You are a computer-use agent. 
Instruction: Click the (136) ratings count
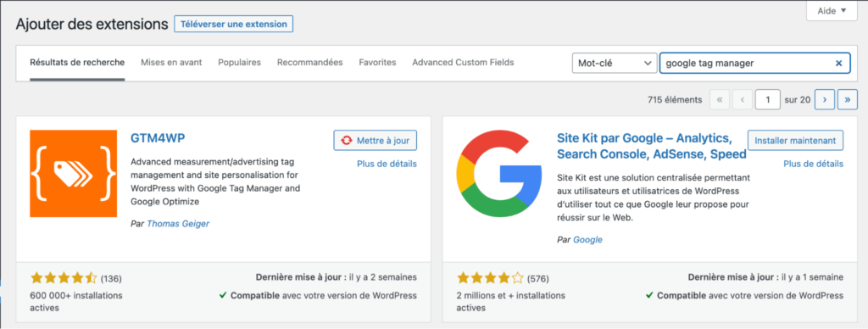[111, 278]
